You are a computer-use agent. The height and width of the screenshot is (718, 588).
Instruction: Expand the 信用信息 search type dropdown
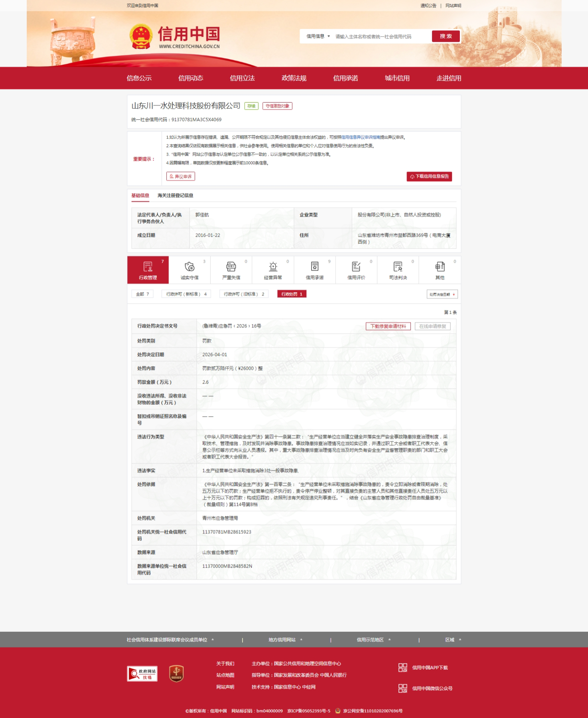point(318,36)
